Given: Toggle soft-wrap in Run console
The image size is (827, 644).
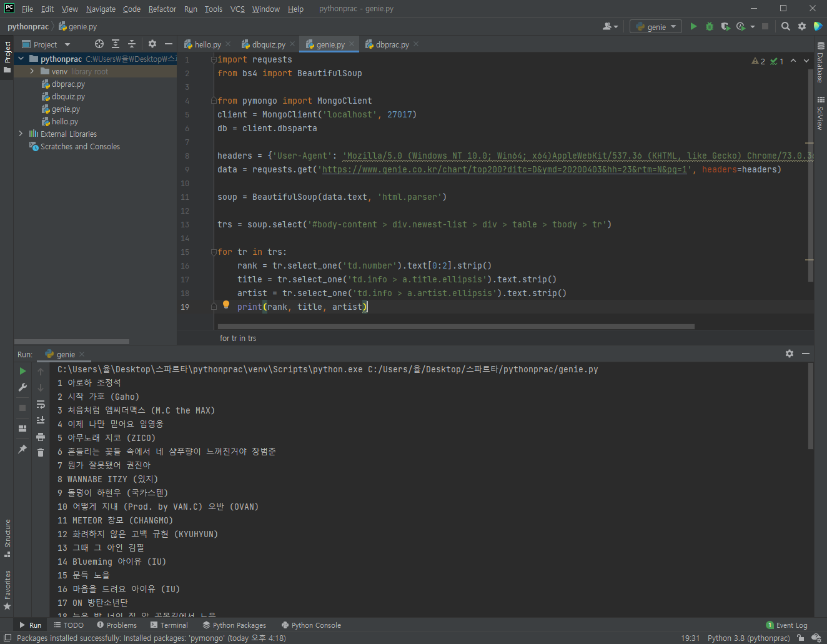Looking at the screenshot, I should [41, 404].
